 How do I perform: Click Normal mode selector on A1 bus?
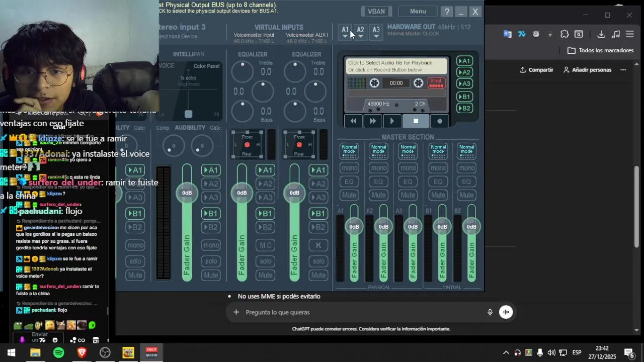(349, 151)
